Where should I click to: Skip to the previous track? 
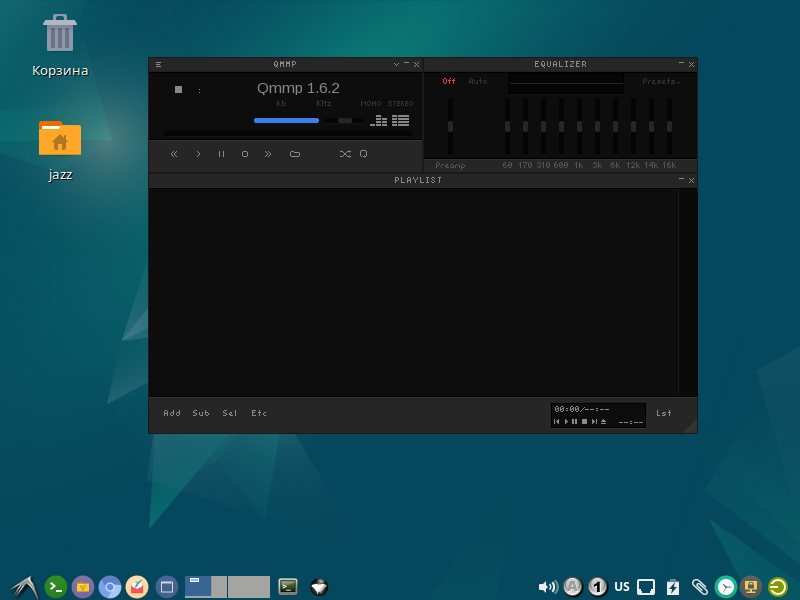tap(174, 154)
